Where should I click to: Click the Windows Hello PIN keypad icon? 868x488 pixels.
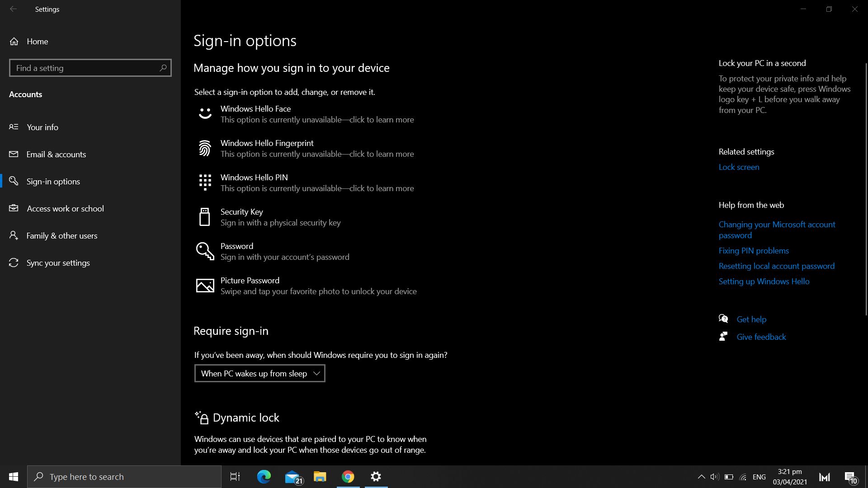(205, 183)
